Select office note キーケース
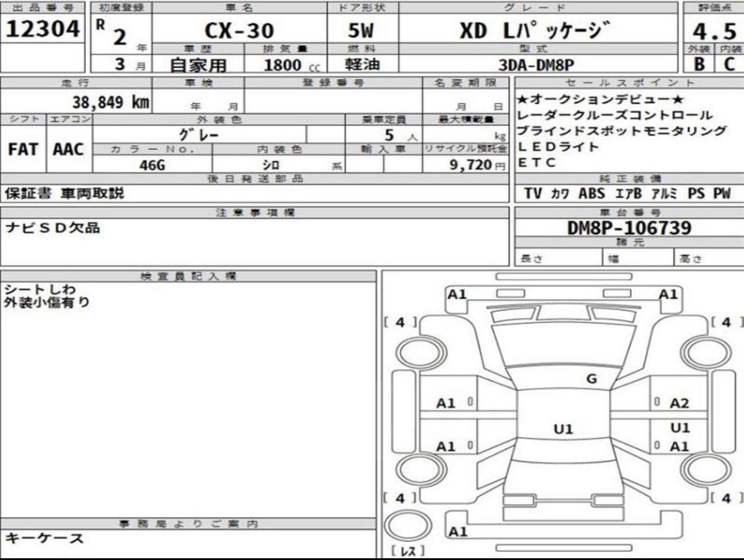This screenshot has width=744, height=560. (43, 538)
